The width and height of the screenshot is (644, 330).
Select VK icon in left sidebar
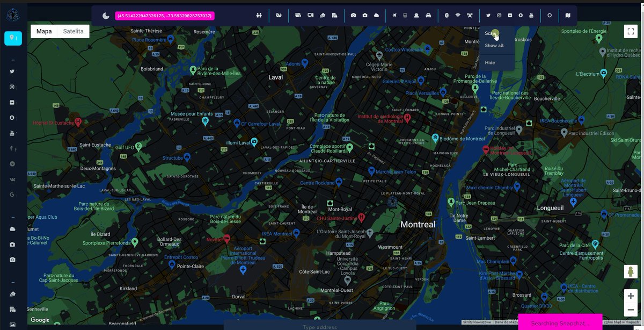12,179
